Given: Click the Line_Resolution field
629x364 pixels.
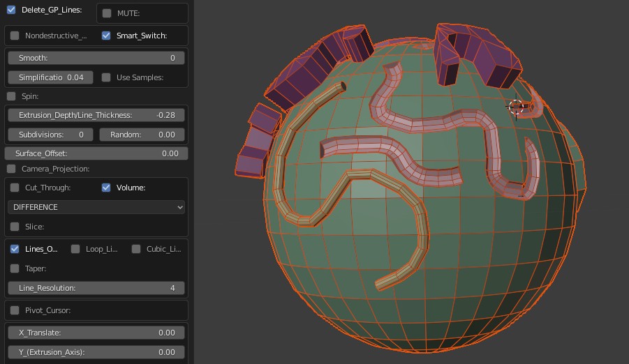Looking at the screenshot, I should point(96,288).
